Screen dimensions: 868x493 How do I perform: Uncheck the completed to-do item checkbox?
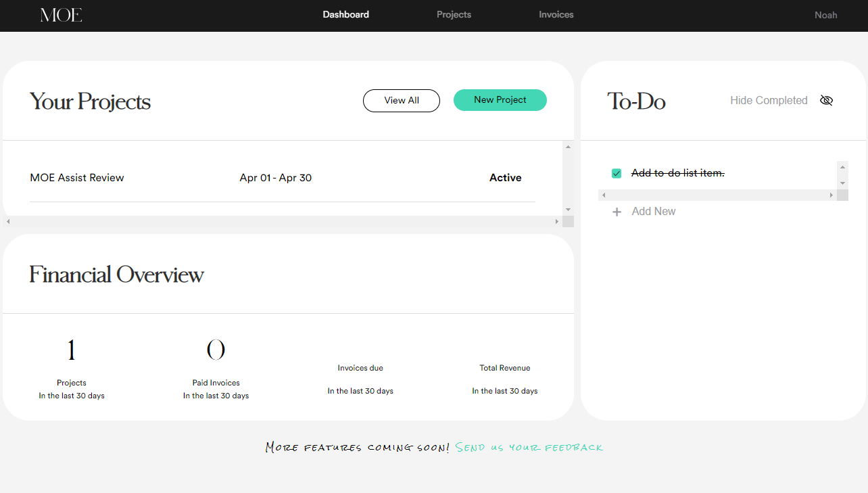click(x=617, y=173)
